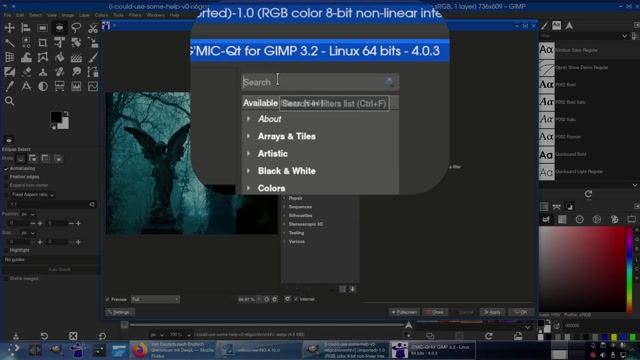Screen dimensions: 640x360
Task: Click the vertical rainbow hue slider
Action: (629, 269)
